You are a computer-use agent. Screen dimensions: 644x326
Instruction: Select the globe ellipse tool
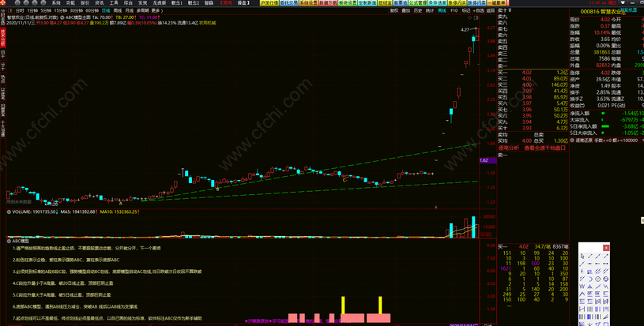point(606,279)
